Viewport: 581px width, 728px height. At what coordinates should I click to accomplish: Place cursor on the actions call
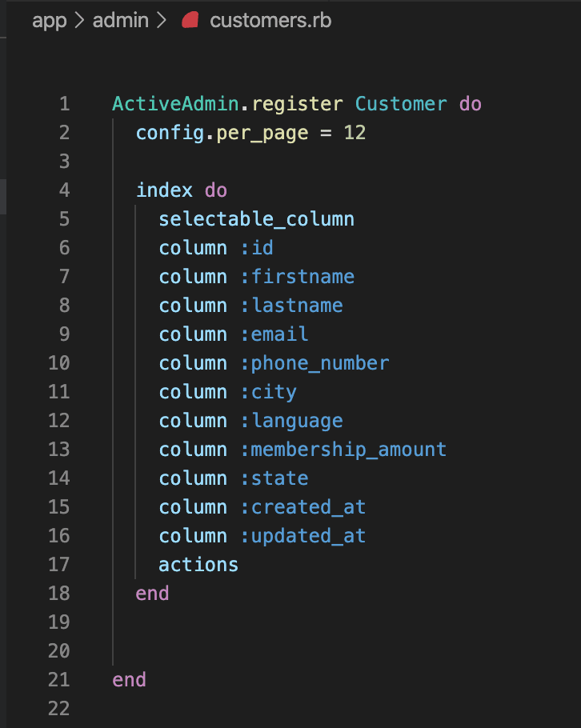[198, 565]
